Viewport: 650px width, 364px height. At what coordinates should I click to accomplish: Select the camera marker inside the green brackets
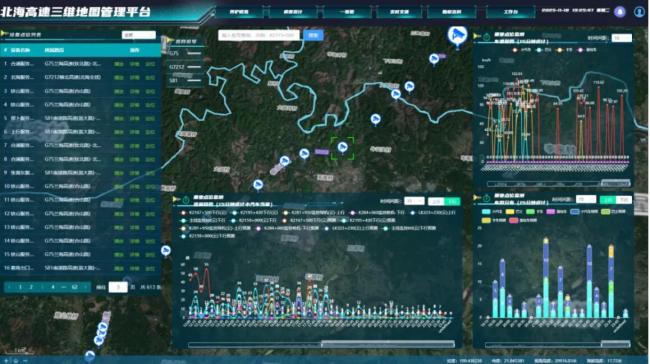coord(342,147)
